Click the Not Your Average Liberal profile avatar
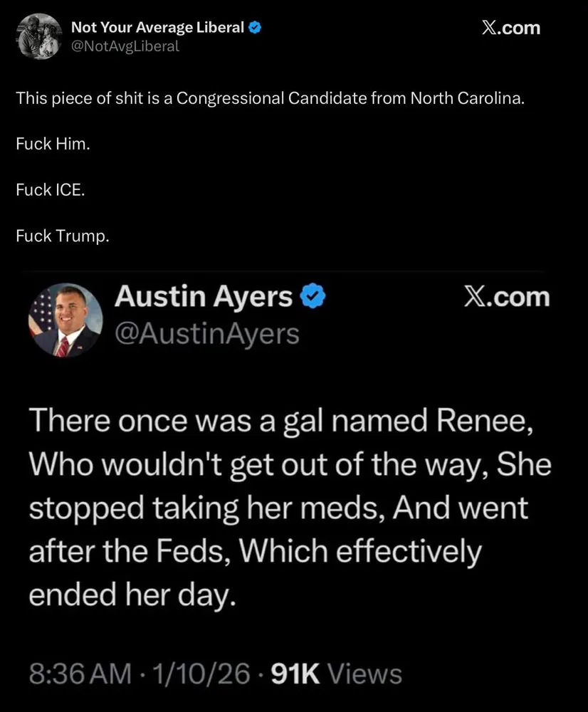 click(39, 37)
